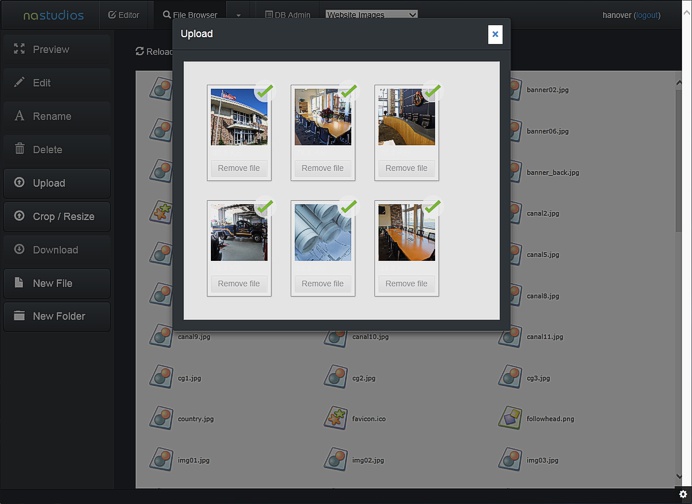Viewport: 692px width, 504px height.
Task: Open the Website Images dropdown
Action: (x=371, y=15)
